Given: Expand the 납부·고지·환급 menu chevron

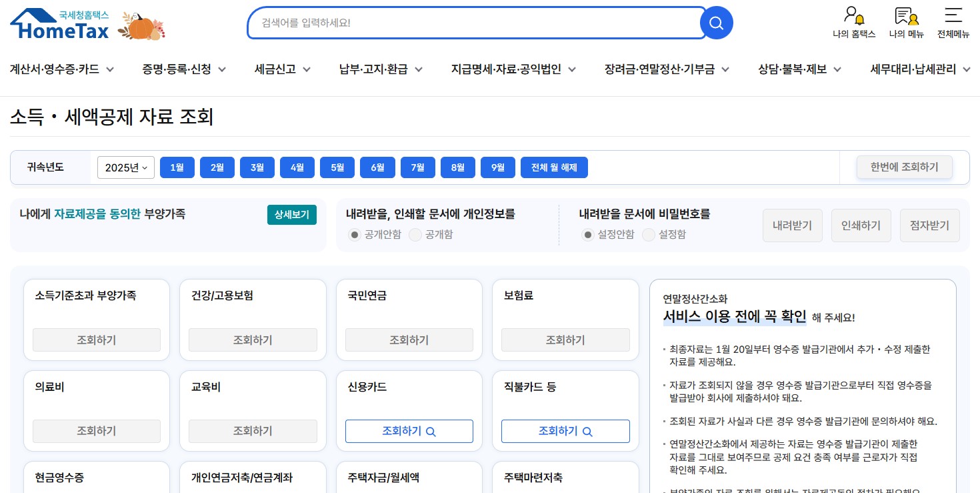Looking at the screenshot, I should [x=418, y=69].
